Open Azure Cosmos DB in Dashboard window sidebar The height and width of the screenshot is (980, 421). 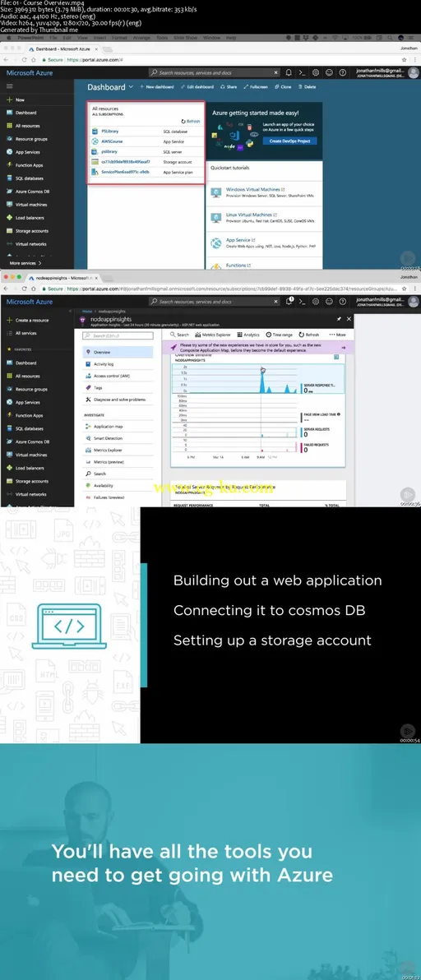click(x=27, y=192)
